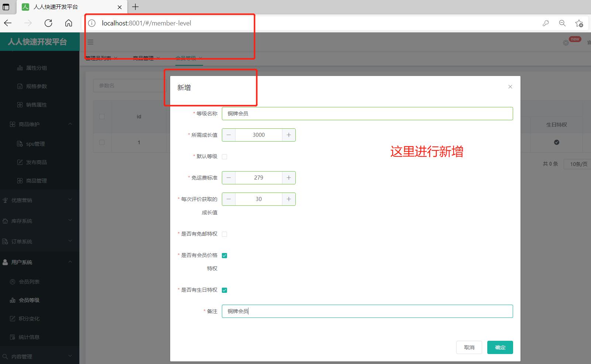Click the password key icon
591x364 pixels.
pos(546,23)
